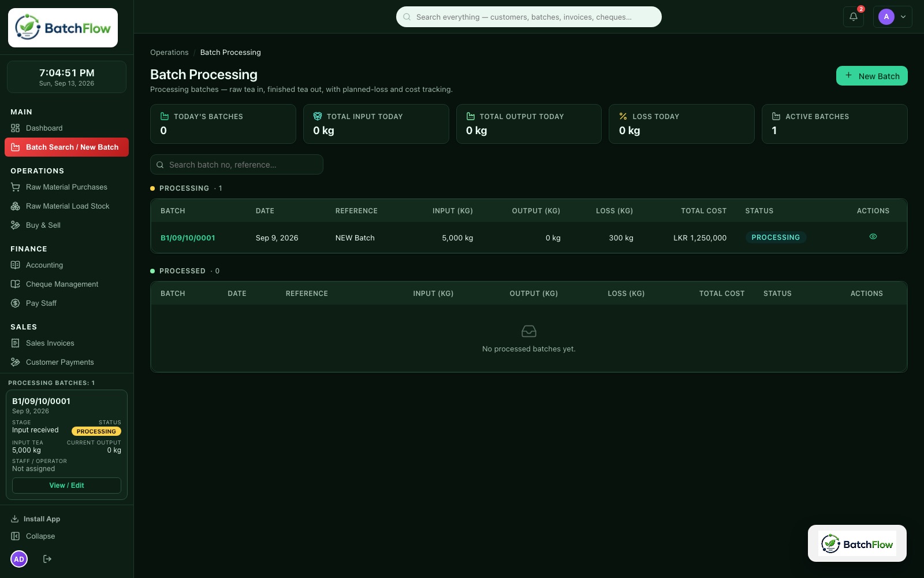924x578 pixels.
Task: Click the Active Batches factory icon
Action: (x=776, y=116)
